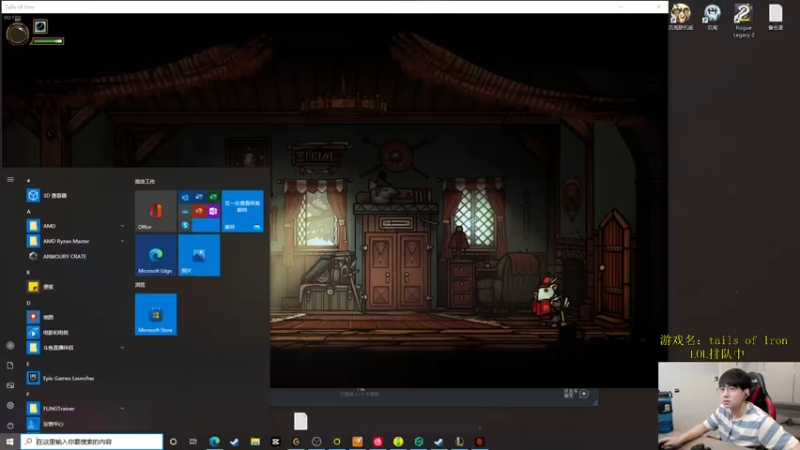Image resolution: width=800 pixels, height=450 pixels.
Task: Jump to the letter A section header
Action: pyautogui.click(x=29, y=211)
